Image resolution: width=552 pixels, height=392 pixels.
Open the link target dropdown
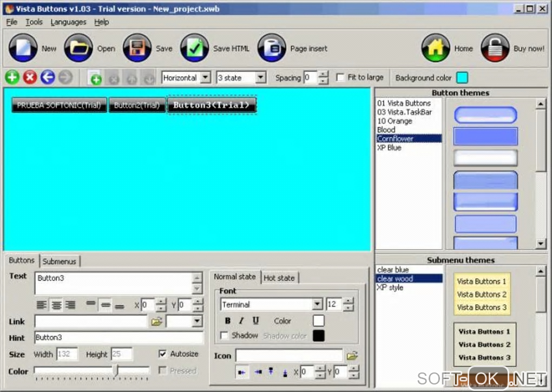[197, 321]
